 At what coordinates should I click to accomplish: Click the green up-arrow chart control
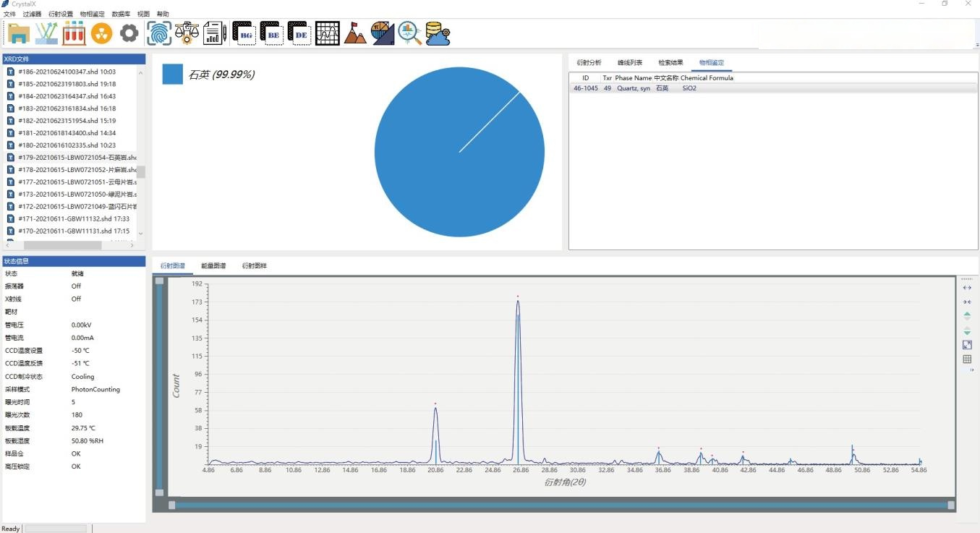967,315
